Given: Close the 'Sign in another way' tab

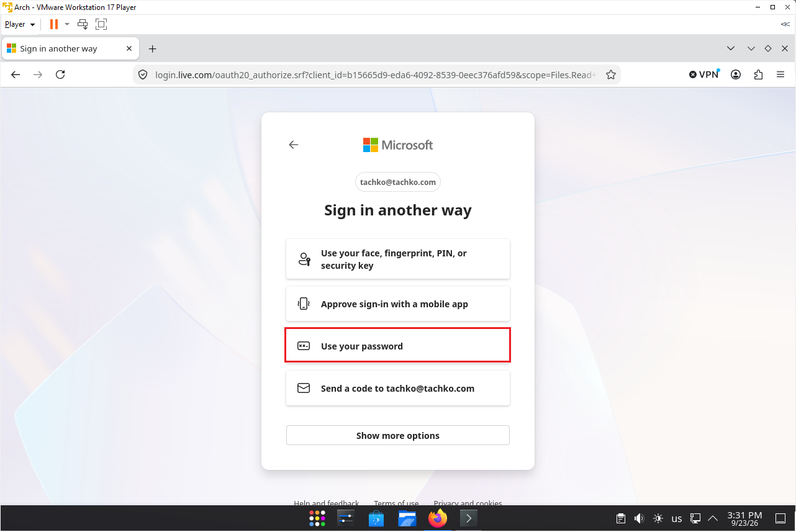Looking at the screenshot, I should click(x=129, y=48).
